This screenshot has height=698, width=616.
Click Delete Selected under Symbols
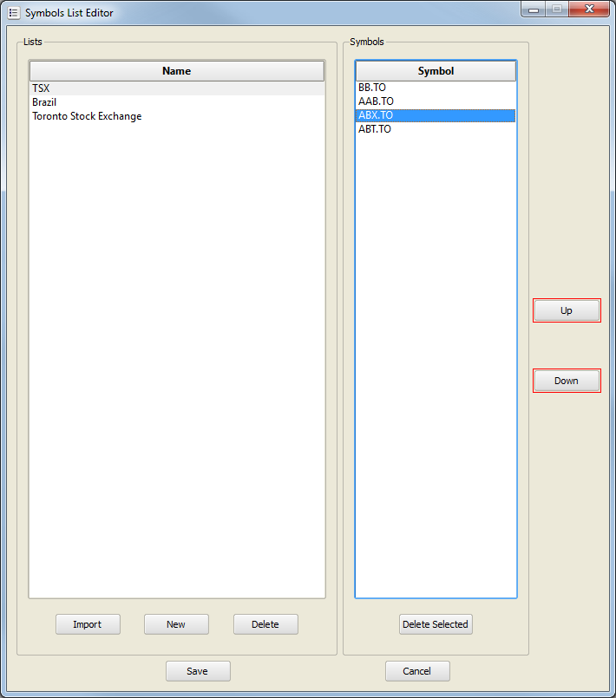(436, 624)
